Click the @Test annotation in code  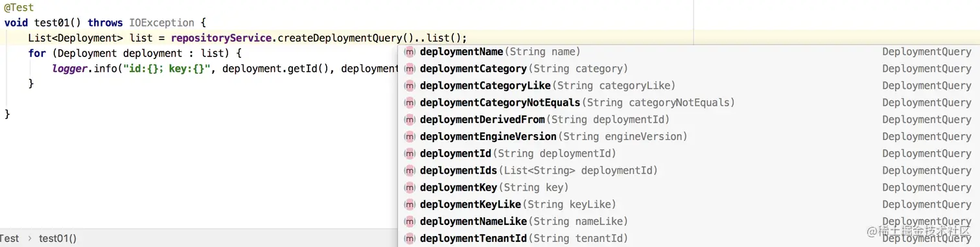tap(19, 8)
